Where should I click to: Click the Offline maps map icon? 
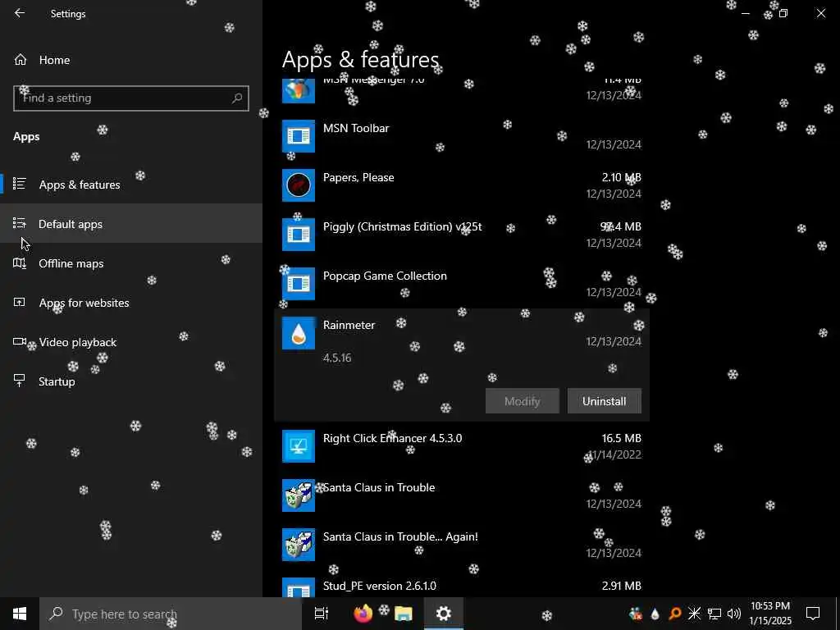pos(20,262)
